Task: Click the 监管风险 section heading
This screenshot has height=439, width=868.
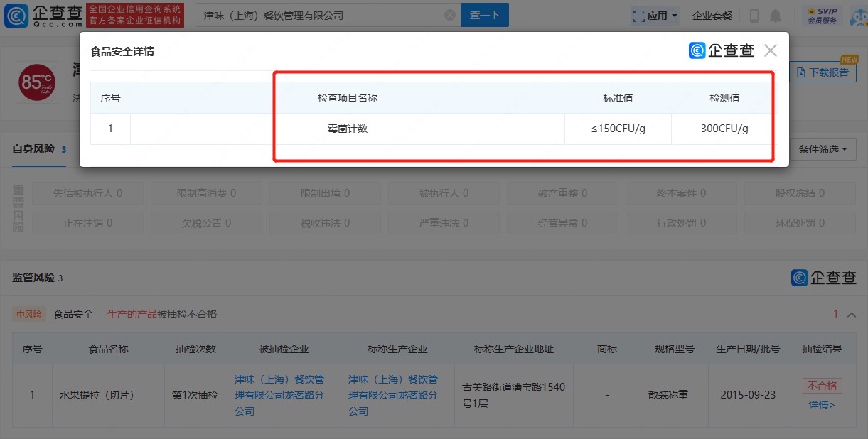Action: (33, 278)
